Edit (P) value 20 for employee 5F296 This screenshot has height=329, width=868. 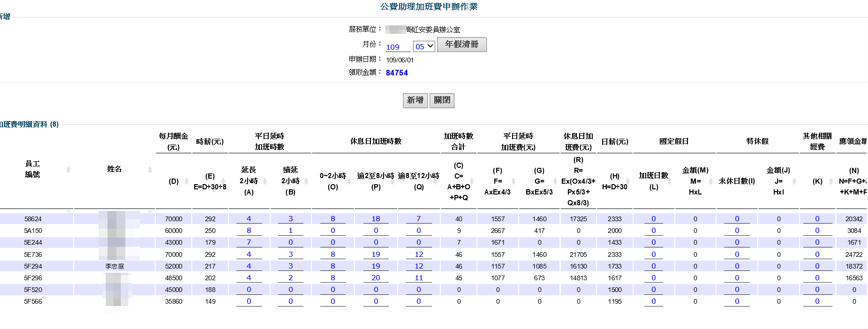(376, 278)
